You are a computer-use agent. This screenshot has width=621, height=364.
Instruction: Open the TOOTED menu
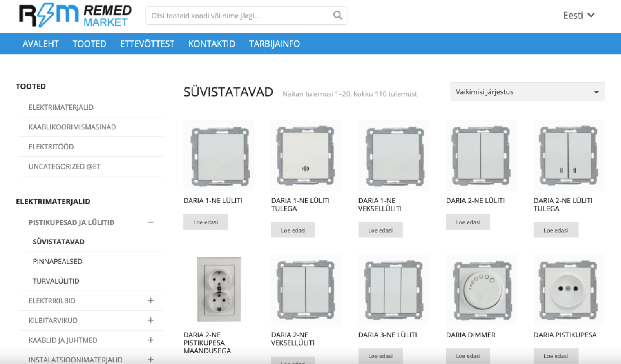tap(89, 44)
